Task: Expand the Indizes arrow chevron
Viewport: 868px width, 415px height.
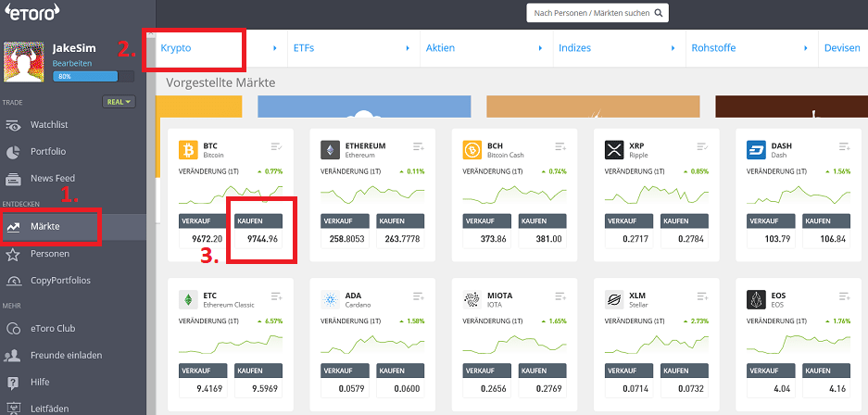Action: [673, 48]
